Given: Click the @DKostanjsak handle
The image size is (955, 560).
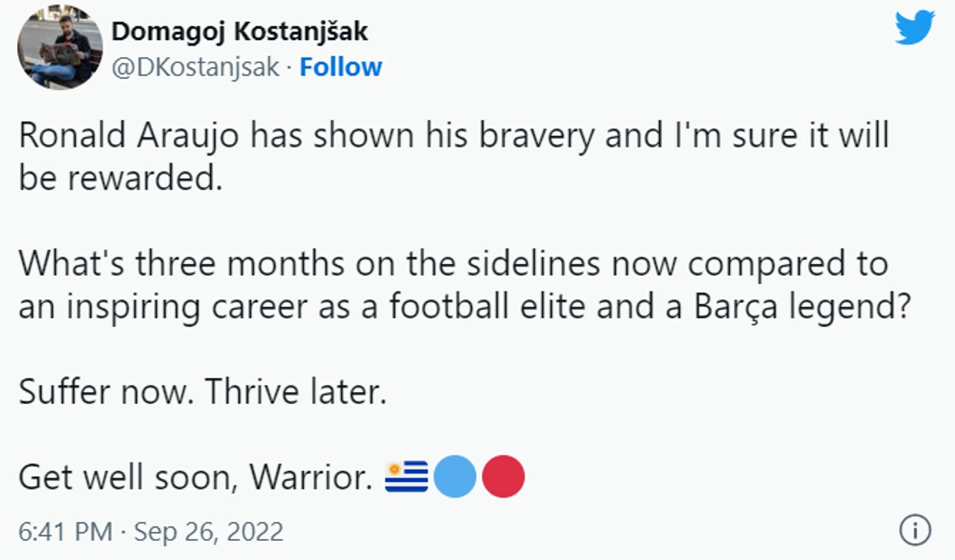Looking at the screenshot, I should coord(196,67).
